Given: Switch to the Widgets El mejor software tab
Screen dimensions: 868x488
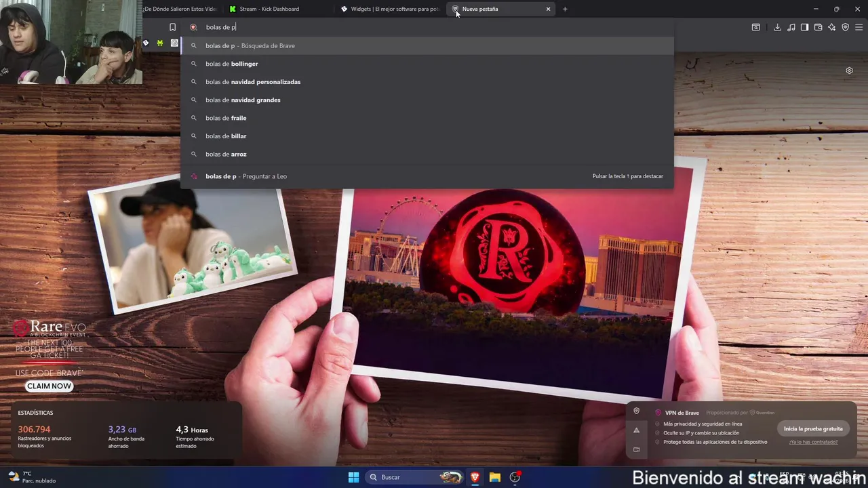Looking at the screenshot, I should [389, 9].
